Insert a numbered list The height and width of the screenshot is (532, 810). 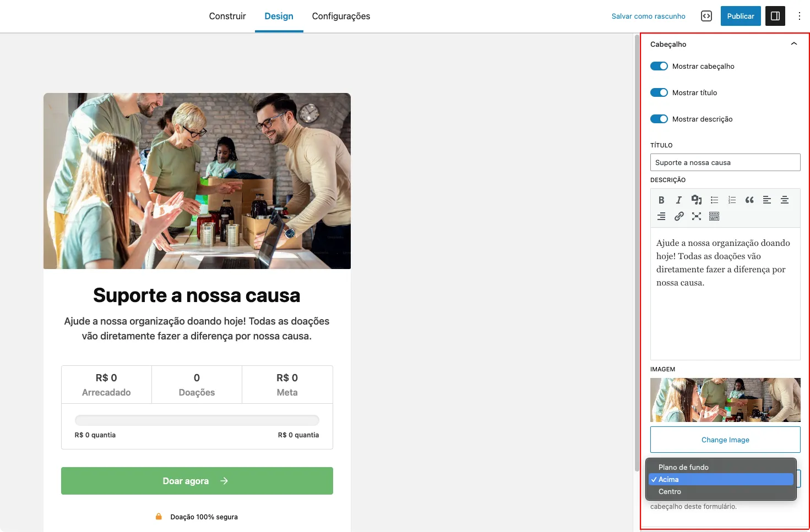pos(732,200)
